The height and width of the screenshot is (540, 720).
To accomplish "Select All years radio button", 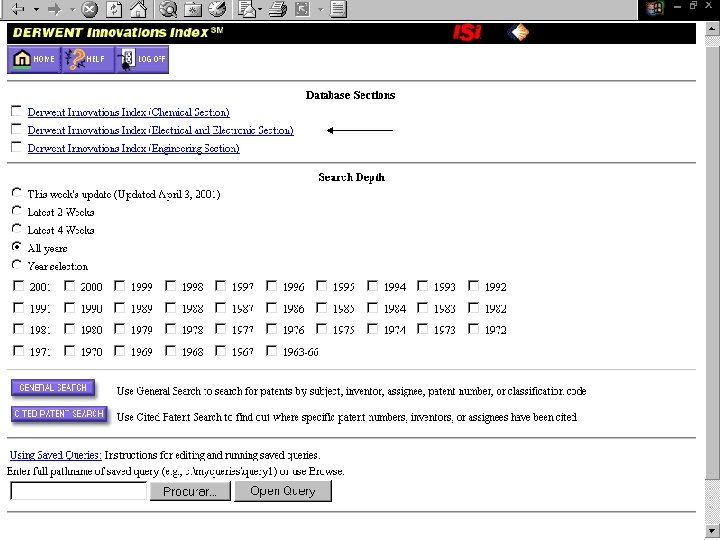I will 17,247.
